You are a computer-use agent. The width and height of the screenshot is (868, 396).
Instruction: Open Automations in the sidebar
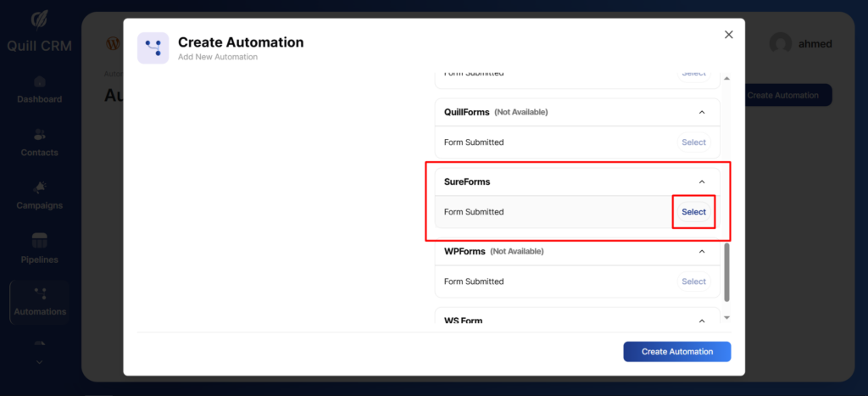coord(39,294)
